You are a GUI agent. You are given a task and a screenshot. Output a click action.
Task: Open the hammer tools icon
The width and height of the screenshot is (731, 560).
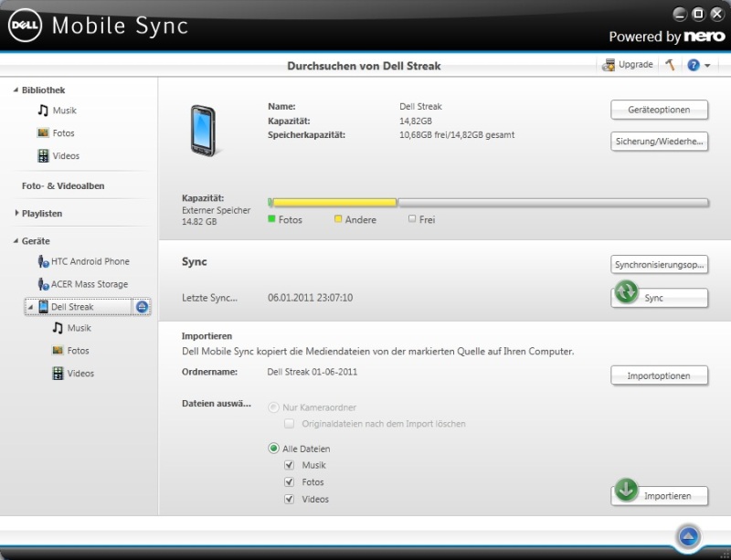[670, 65]
